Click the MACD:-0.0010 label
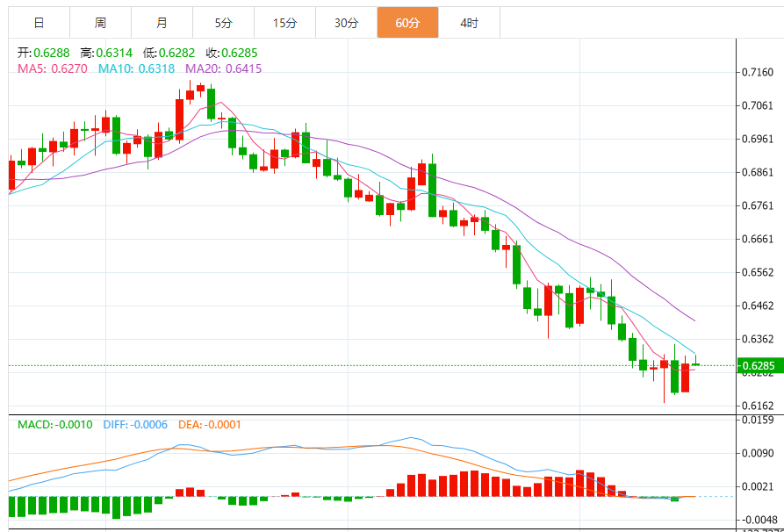The width and height of the screenshot is (784, 532). (x=55, y=425)
